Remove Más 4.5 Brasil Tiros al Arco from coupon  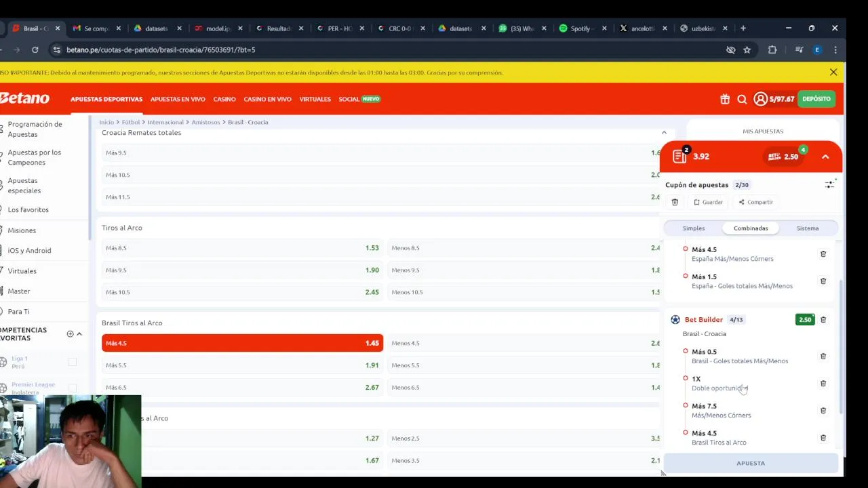tap(823, 437)
